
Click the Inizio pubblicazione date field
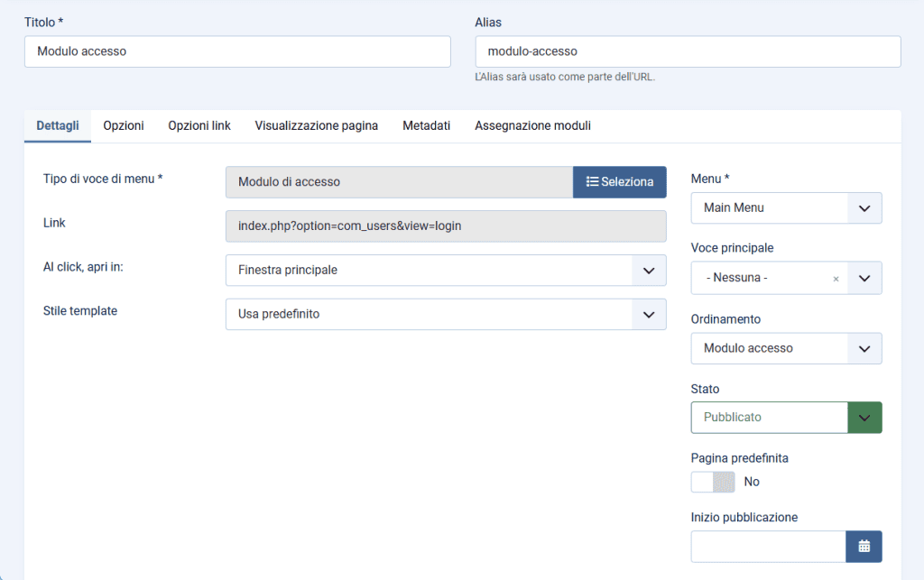pos(768,547)
